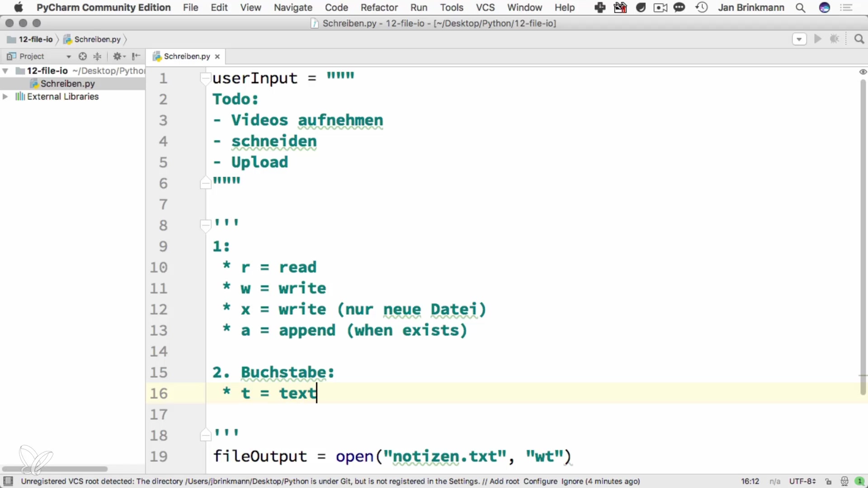This screenshot has width=868, height=488.
Task: Hide the Project tool window
Action: point(136,56)
